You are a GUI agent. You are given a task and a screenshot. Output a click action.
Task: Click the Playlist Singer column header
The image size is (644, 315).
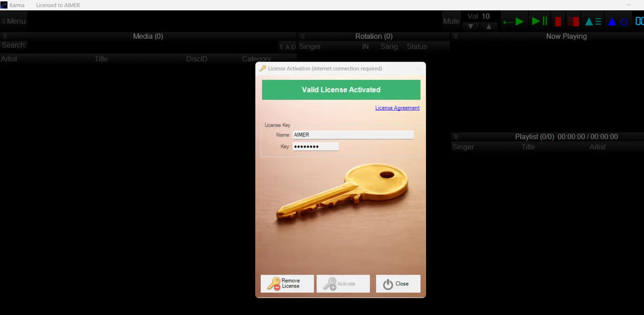pos(463,147)
